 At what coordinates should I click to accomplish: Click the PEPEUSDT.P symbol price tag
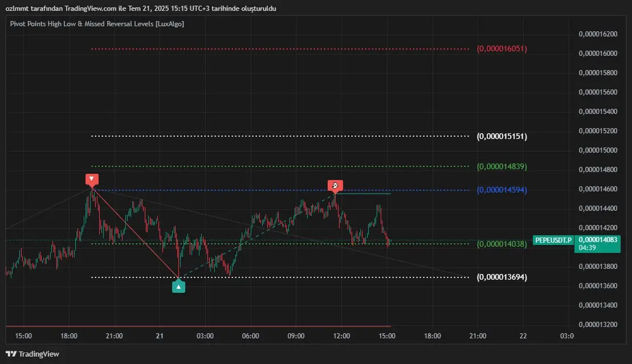point(553,240)
